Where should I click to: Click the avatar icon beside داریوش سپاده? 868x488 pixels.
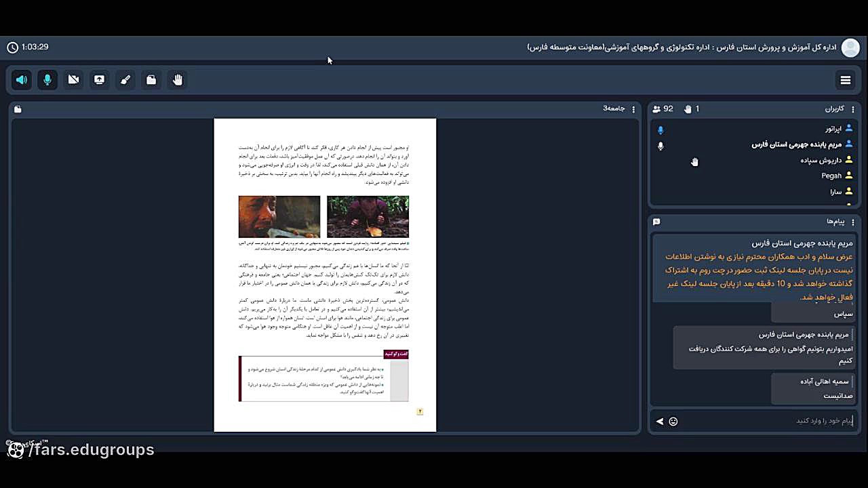pyautogui.click(x=848, y=161)
